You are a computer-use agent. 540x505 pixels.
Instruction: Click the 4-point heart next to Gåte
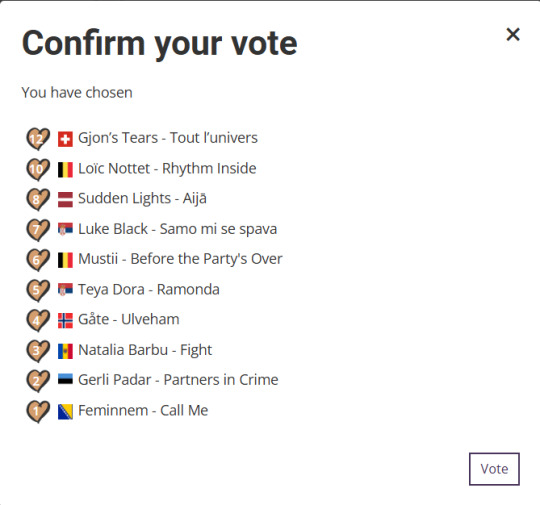coord(38,320)
